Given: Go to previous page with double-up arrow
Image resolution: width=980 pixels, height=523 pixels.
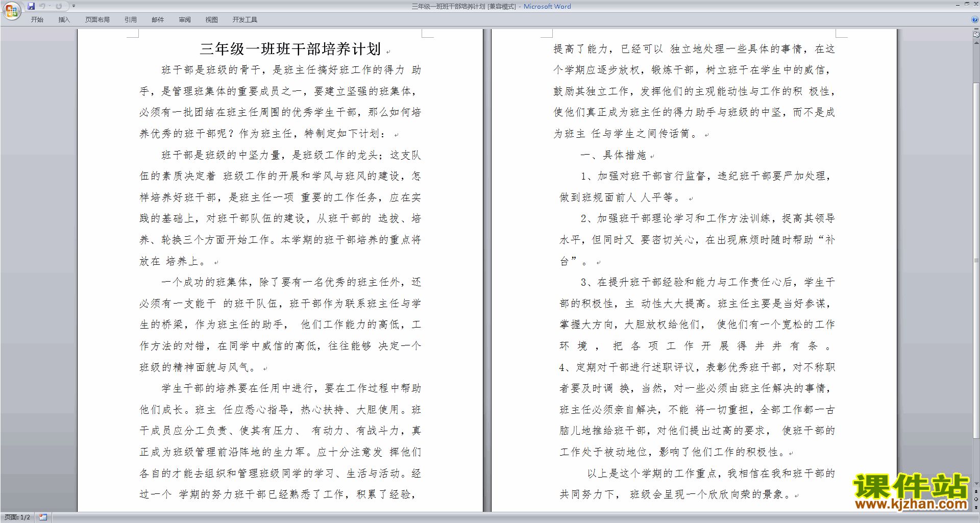Looking at the screenshot, I should (x=976, y=491).
